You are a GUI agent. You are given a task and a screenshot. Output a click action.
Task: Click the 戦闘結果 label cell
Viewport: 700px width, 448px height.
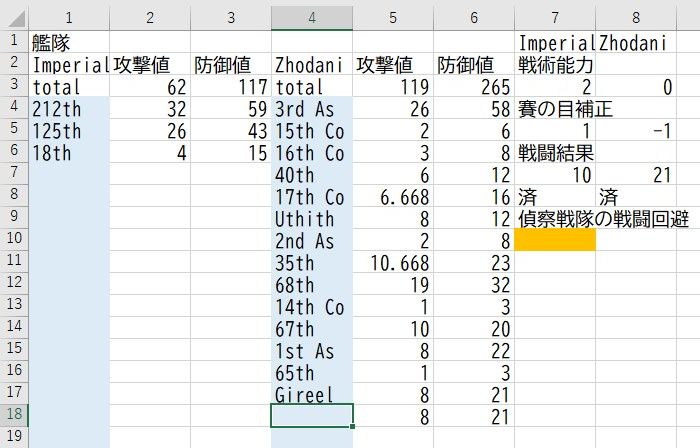coord(555,152)
